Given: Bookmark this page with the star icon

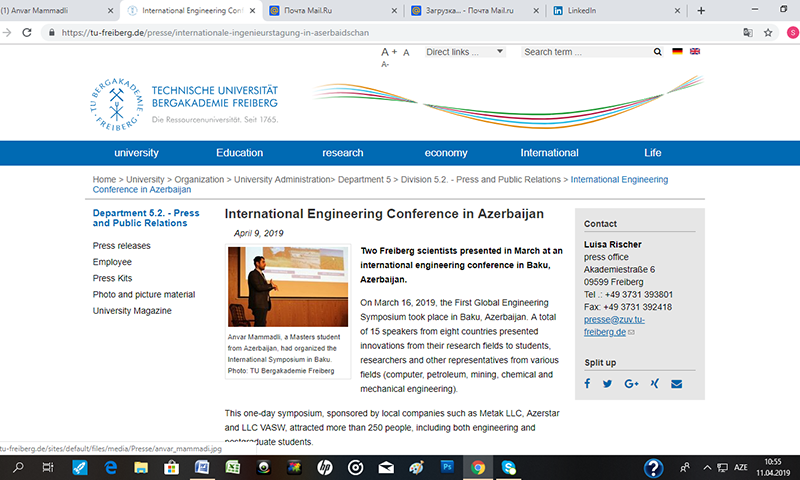Looking at the screenshot, I should pos(768,32).
